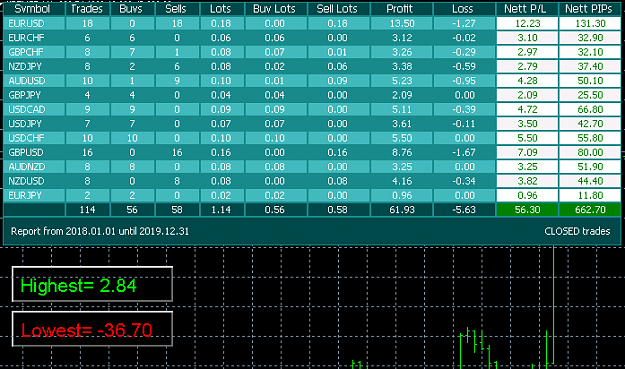
Task: Select the EURUSD symbol row
Action: click(x=312, y=23)
